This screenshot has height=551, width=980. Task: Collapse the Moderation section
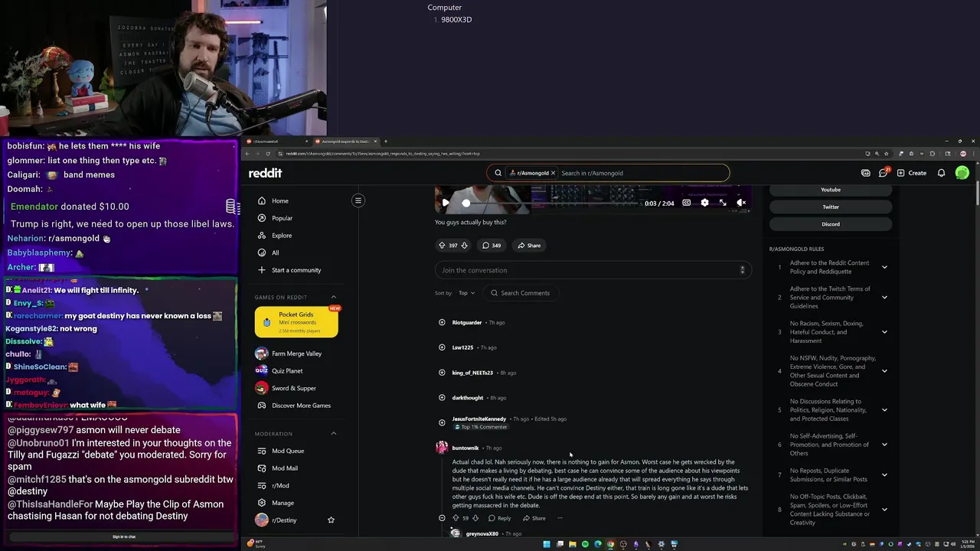coord(334,434)
